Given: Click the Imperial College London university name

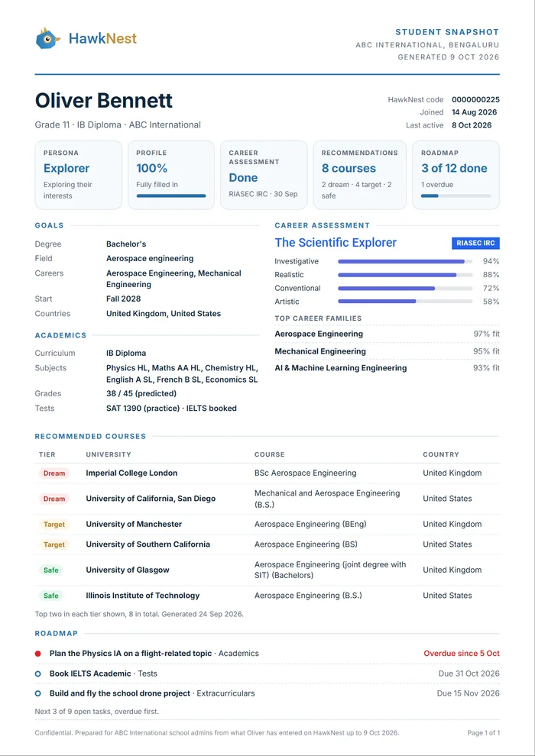Looking at the screenshot, I should [131, 473].
